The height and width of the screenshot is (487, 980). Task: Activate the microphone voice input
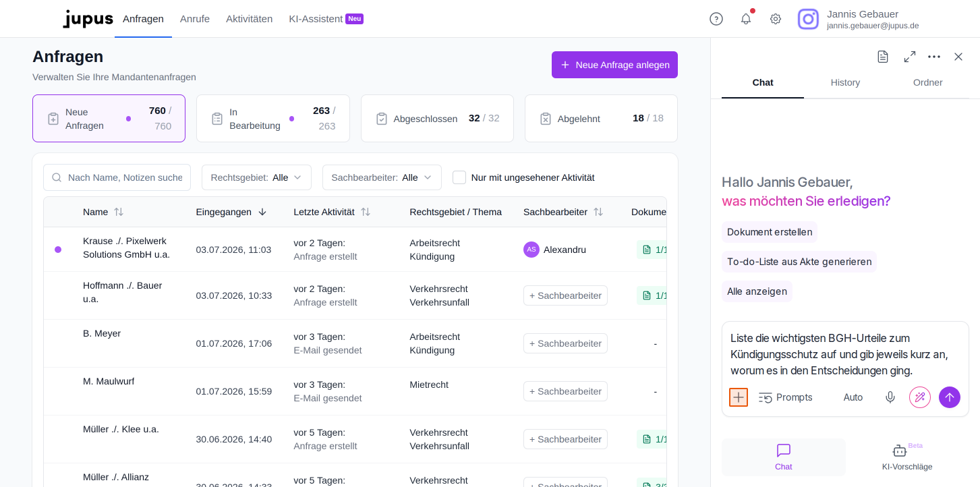[x=890, y=397]
